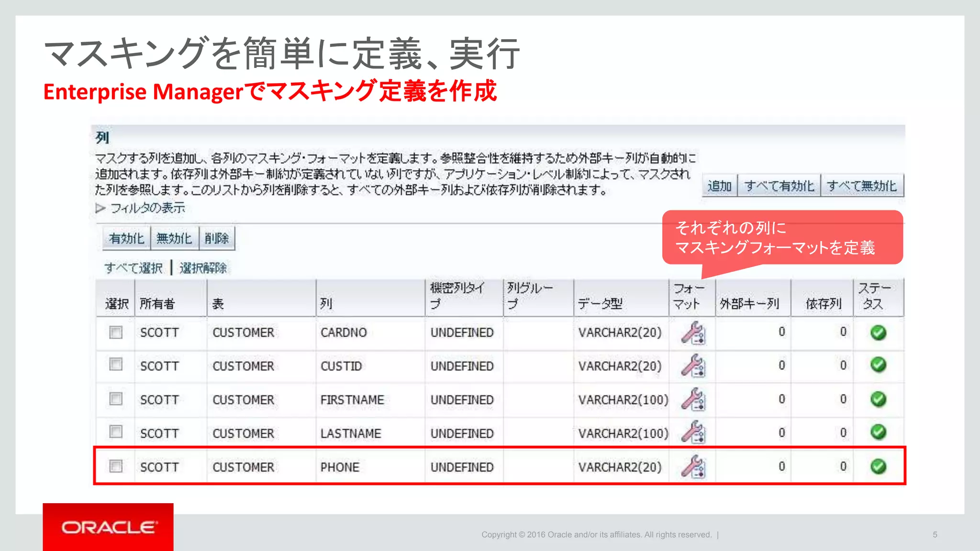Click SCOTT owner in the CUSTID row
The image size is (980, 551).
coord(159,366)
